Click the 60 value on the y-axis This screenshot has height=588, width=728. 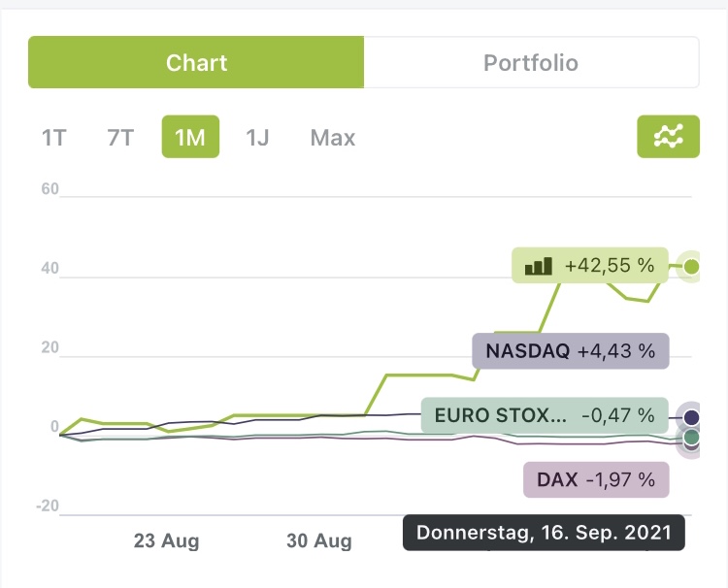click(50, 188)
